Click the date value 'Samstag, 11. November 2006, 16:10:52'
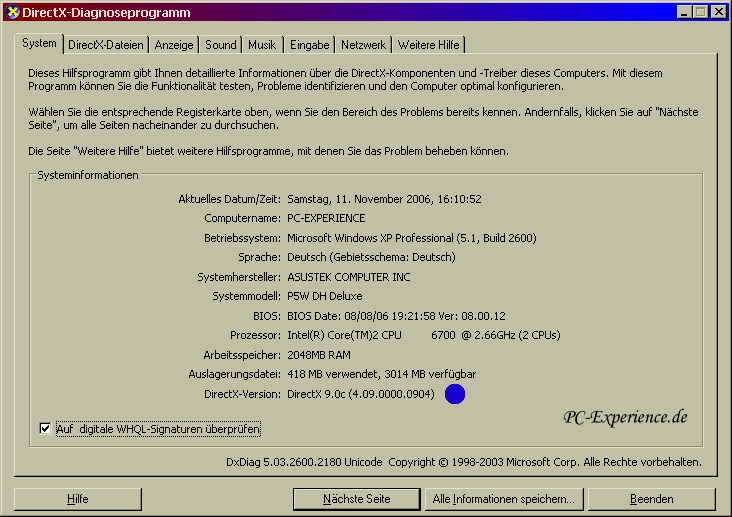 click(384, 199)
